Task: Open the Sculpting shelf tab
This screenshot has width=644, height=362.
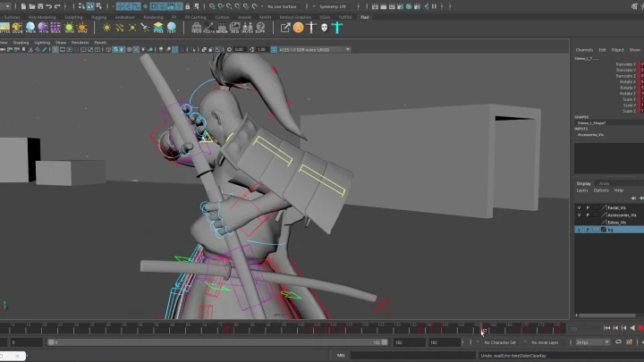Action: click(73, 17)
